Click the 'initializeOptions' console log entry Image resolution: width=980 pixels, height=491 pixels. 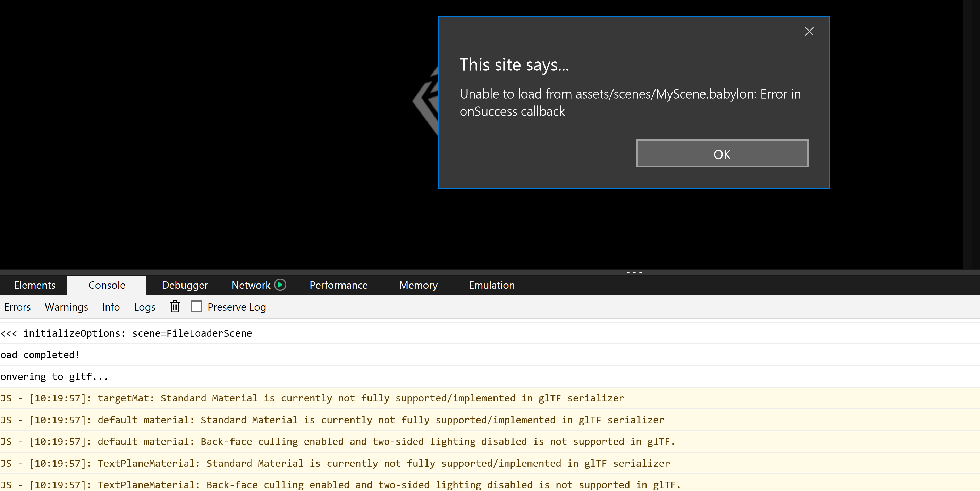[x=126, y=333]
